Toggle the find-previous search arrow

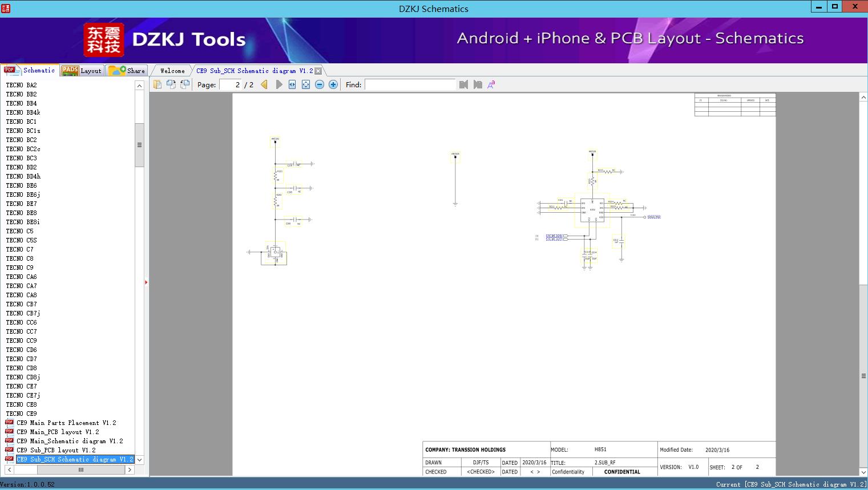(x=463, y=84)
